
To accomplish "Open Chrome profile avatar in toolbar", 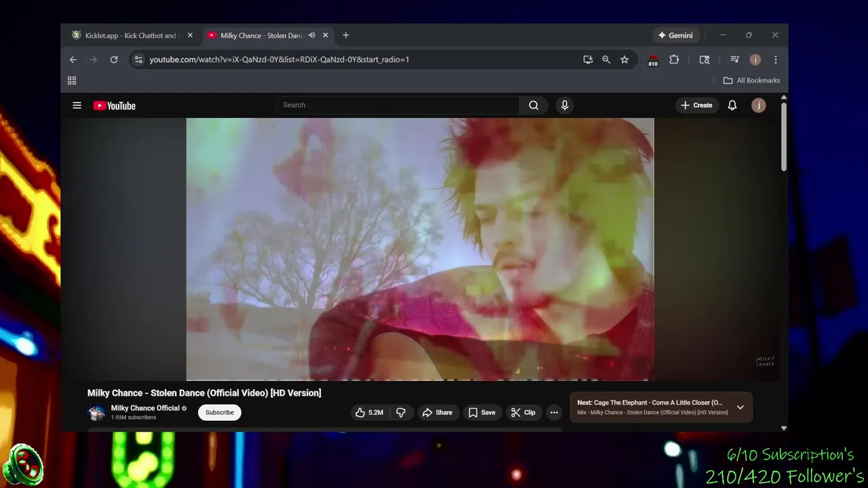I will [x=755, y=60].
